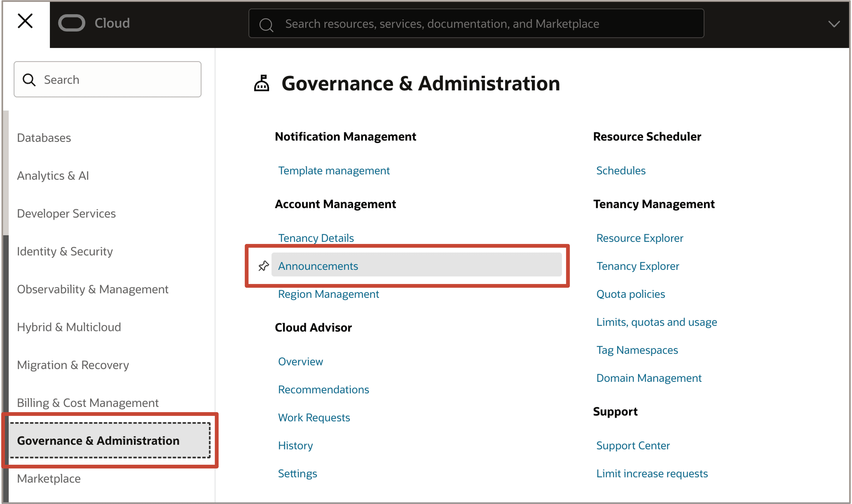Open the Announcements link
Screen dimensions: 852x504
pyautogui.click(x=318, y=266)
